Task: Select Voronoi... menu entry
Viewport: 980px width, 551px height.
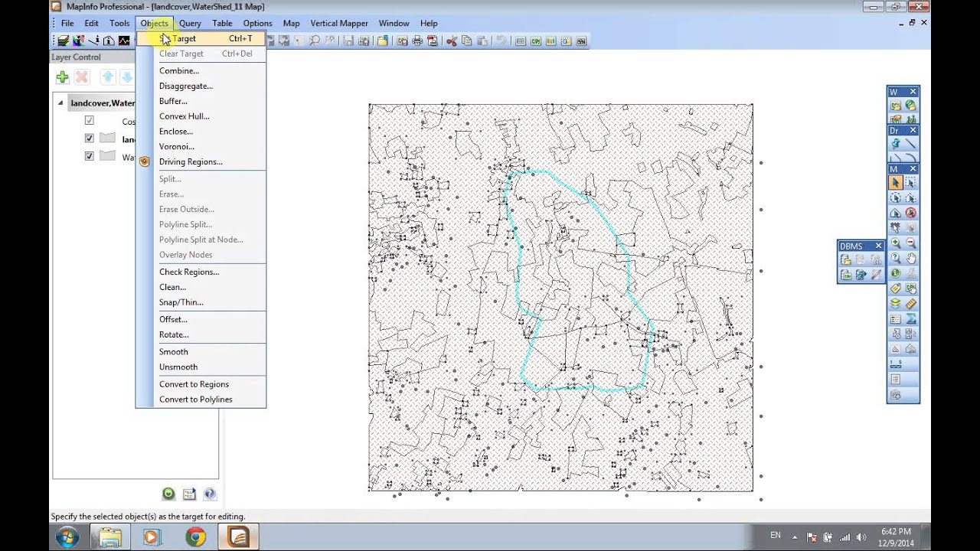Action: pyautogui.click(x=201, y=146)
